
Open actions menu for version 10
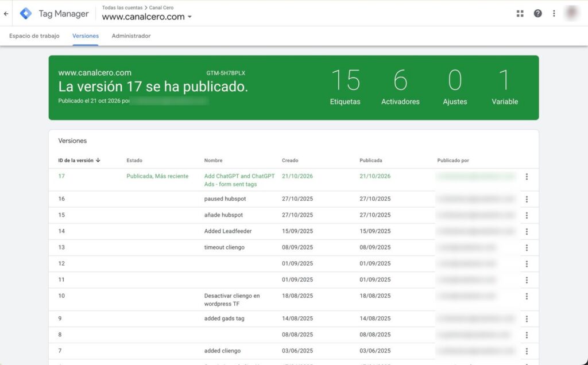click(527, 296)
